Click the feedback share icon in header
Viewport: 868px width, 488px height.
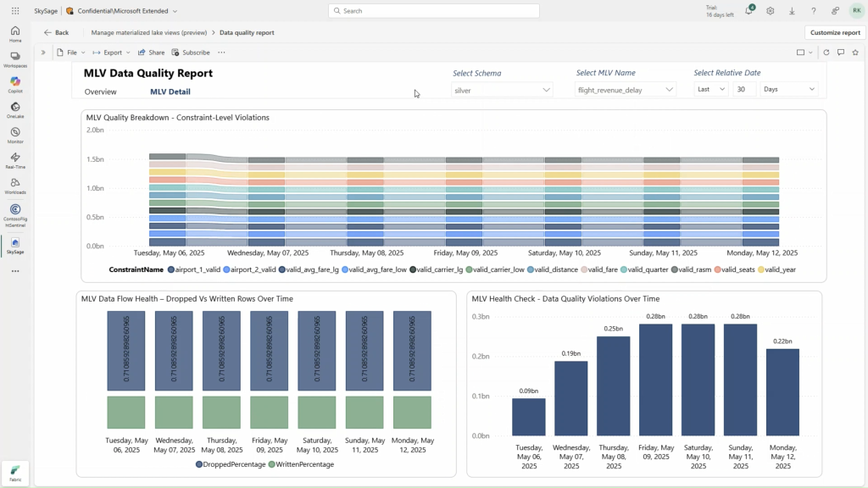[835, 10]
